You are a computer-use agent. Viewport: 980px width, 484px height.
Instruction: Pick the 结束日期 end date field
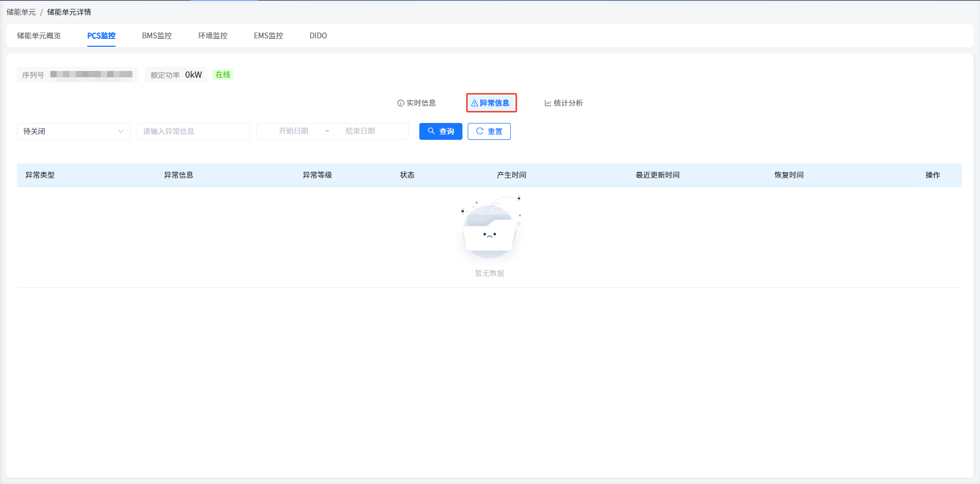pyautogui.click(x=360, y=131)
